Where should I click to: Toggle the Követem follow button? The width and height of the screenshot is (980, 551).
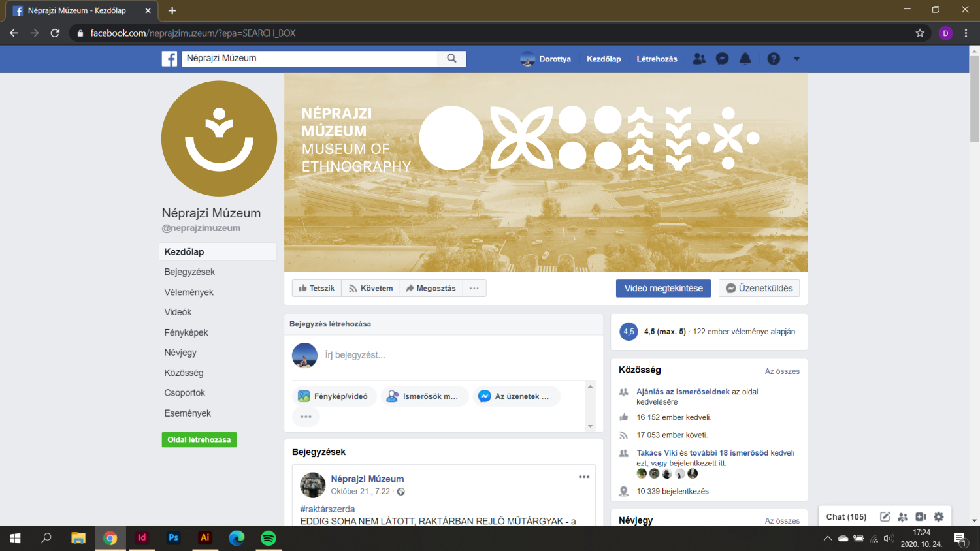370,288
